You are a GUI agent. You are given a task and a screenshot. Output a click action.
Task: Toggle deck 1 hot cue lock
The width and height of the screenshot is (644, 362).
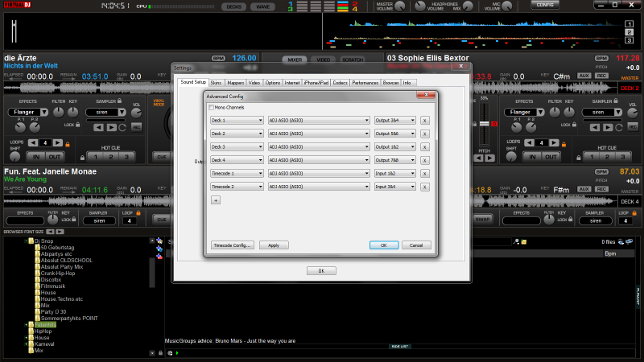click(x=83, y=157)
